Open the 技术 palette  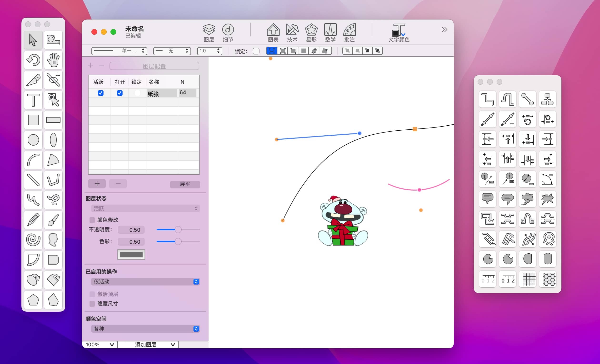coord(292,33)
